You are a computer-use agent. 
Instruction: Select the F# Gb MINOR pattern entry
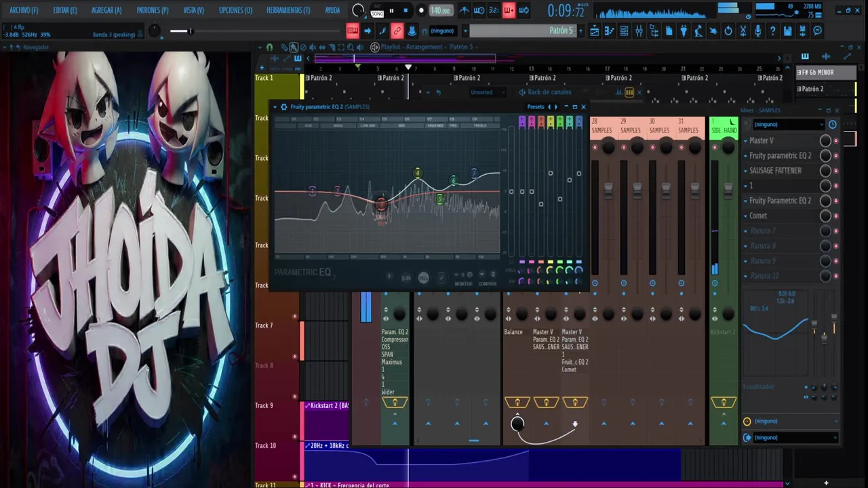tap(825, 73)
